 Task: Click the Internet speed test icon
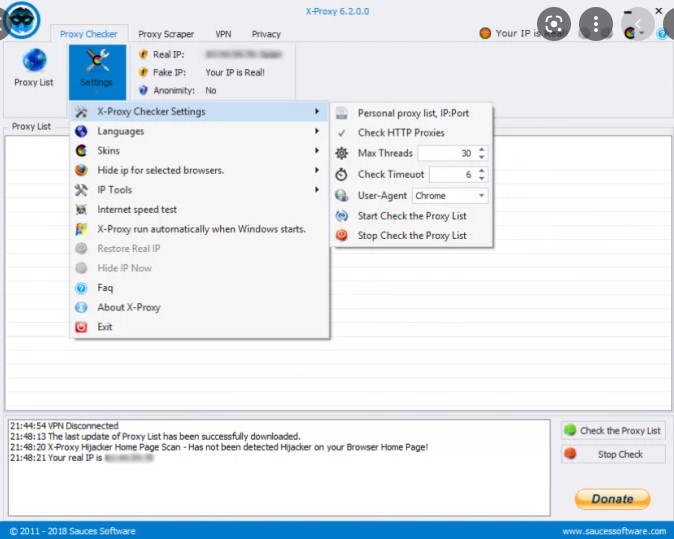click(x=81, y=209)
